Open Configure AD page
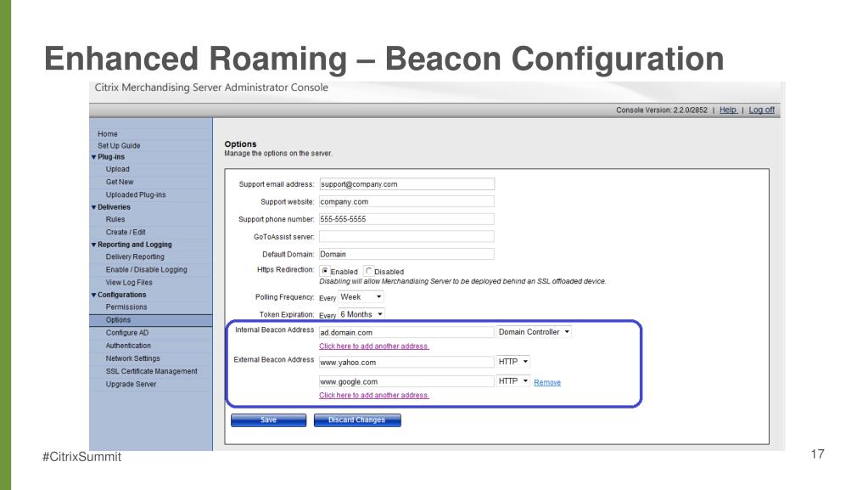868x490 pixels. (127, 333)
